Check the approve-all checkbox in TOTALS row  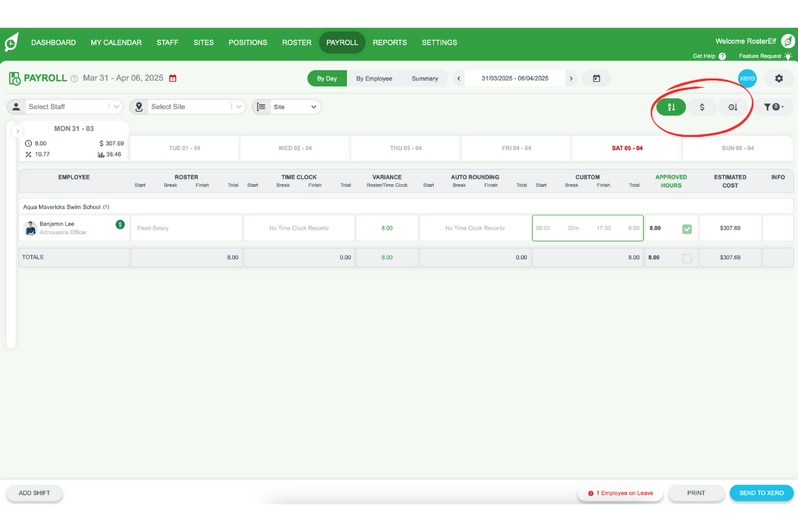(x=688, y=257)
